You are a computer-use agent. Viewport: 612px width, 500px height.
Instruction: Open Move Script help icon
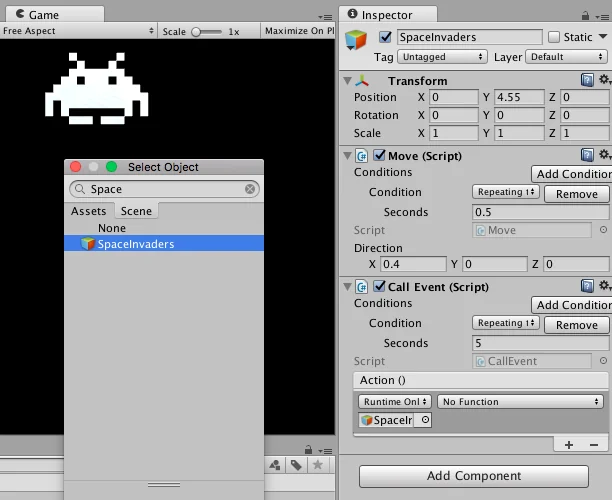coord(587,155)
